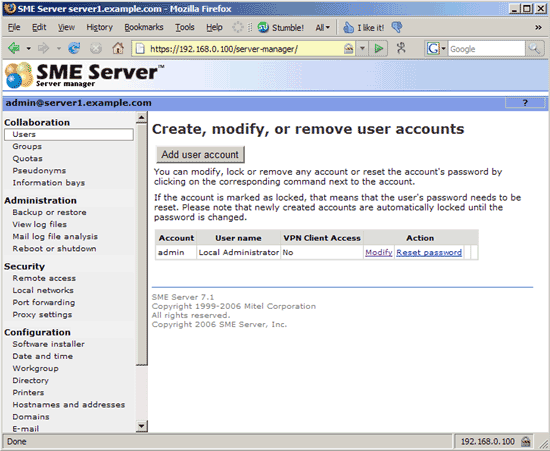Open the Tools menu
This screenshot has height=451, width=550.
[x=185, y=27]
